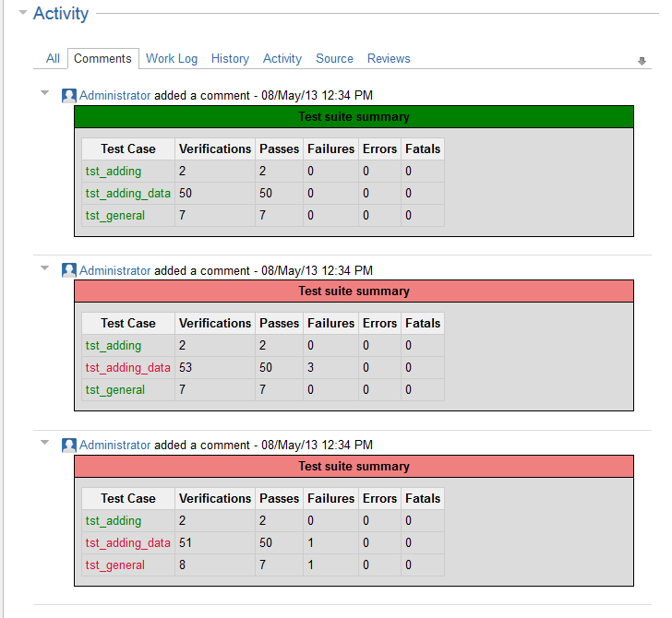Screen dimensions: 672x618
Task: Open the Source tab
Action: 334,58
